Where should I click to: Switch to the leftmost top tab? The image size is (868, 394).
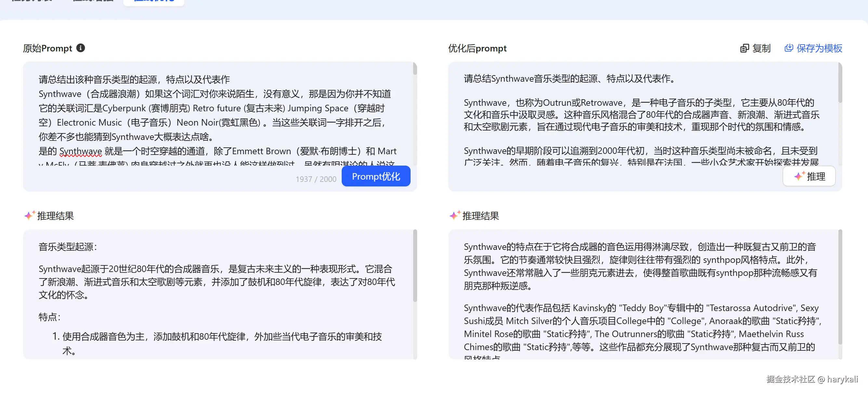click(32, 1)
